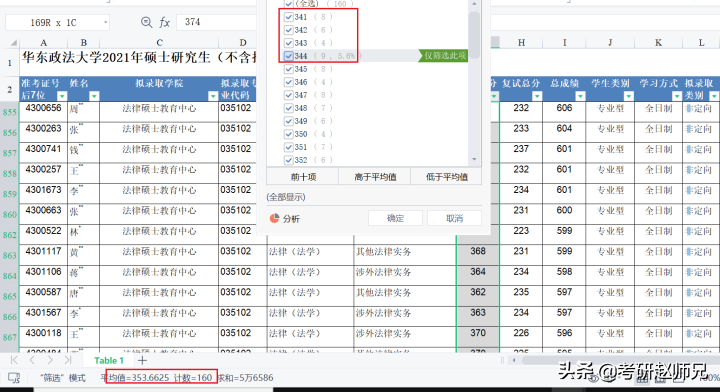This screenshot has width=720, height=392.
Task: Click the (全部显示) link
Action: tap(286, 197)
